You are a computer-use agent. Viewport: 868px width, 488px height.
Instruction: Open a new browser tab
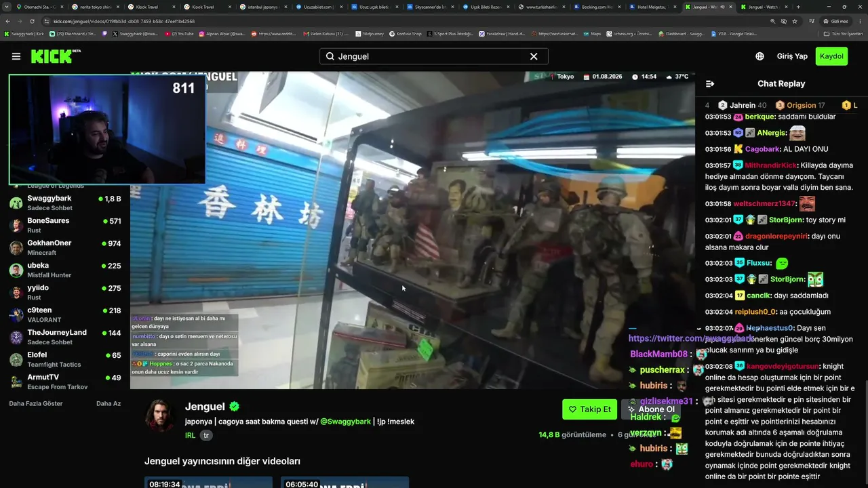[798, 7]
